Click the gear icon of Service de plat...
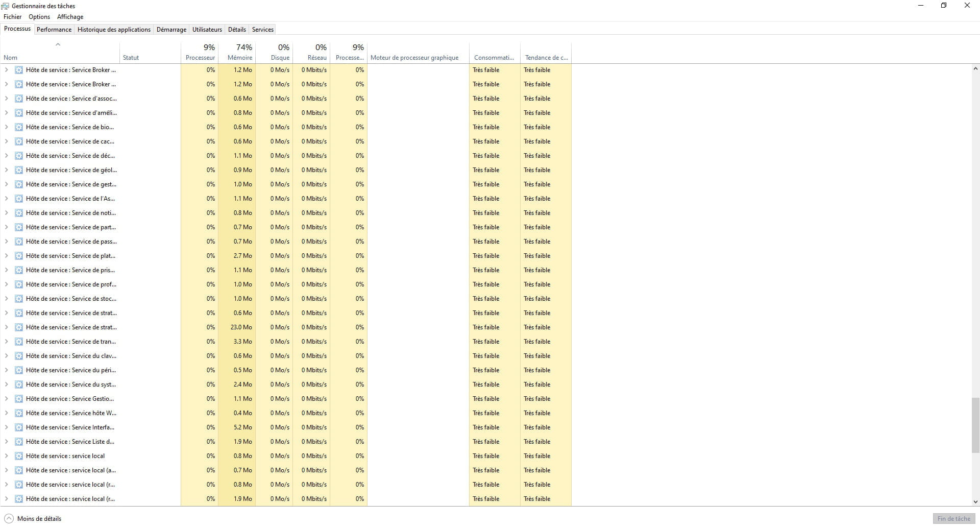 click(x=19, y=256)
